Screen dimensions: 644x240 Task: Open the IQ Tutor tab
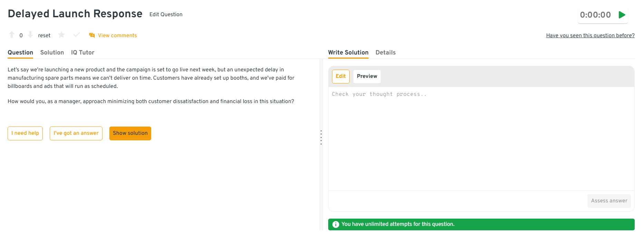(x=82, y=52)
